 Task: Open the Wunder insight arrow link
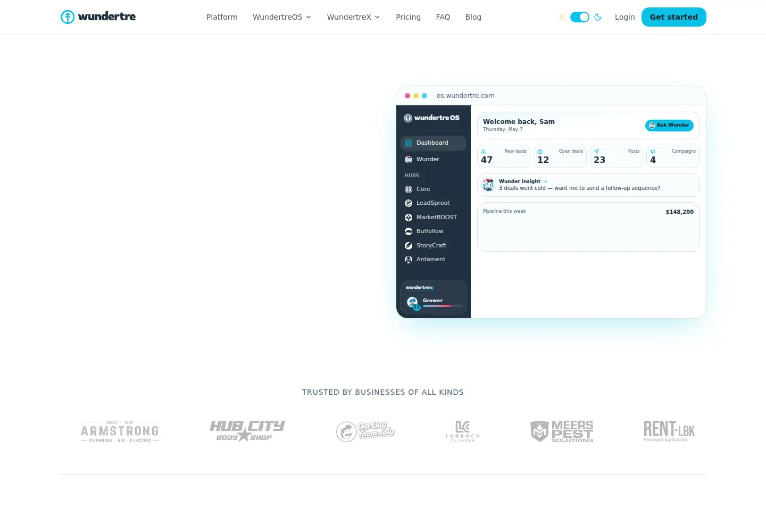click(x=545, y=181)
